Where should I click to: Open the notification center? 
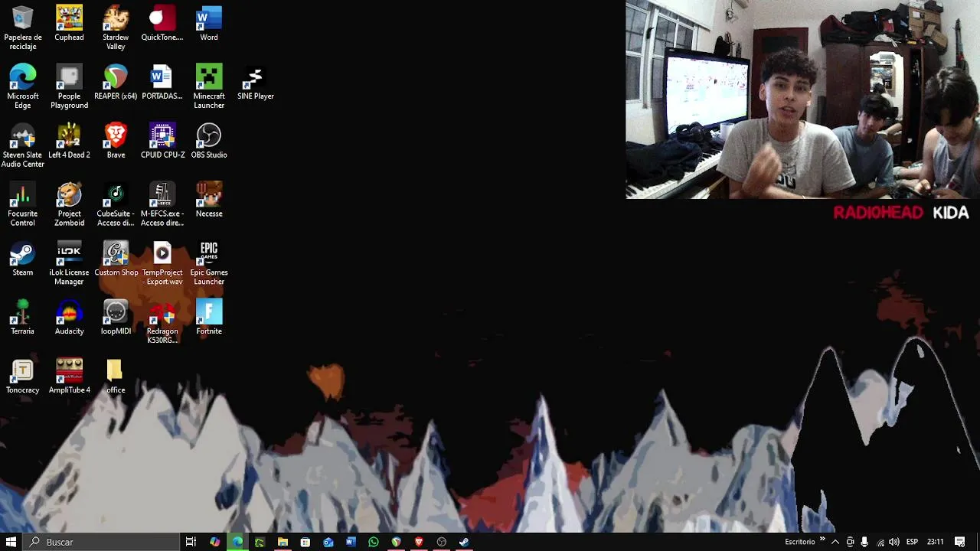click(x=960, y=542)
